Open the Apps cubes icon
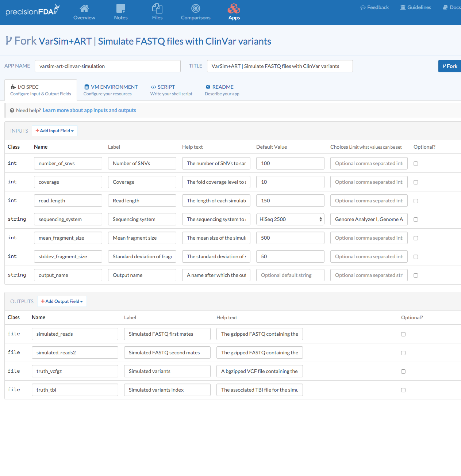The height and width of the screenshot is (476, 461). pyautogui.click(x=234, y=8)
